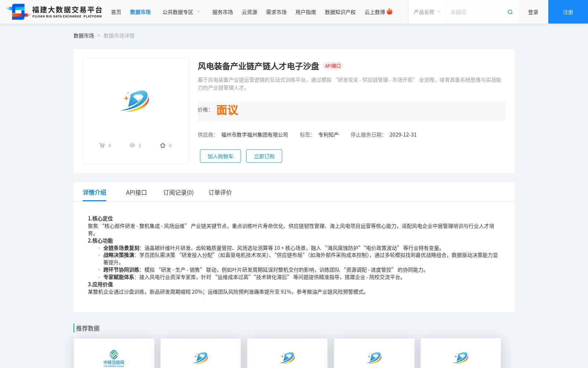Click the 战略决策推演 bullet label
The height and width of the screenshot is (368, 588).
(119, 255)
